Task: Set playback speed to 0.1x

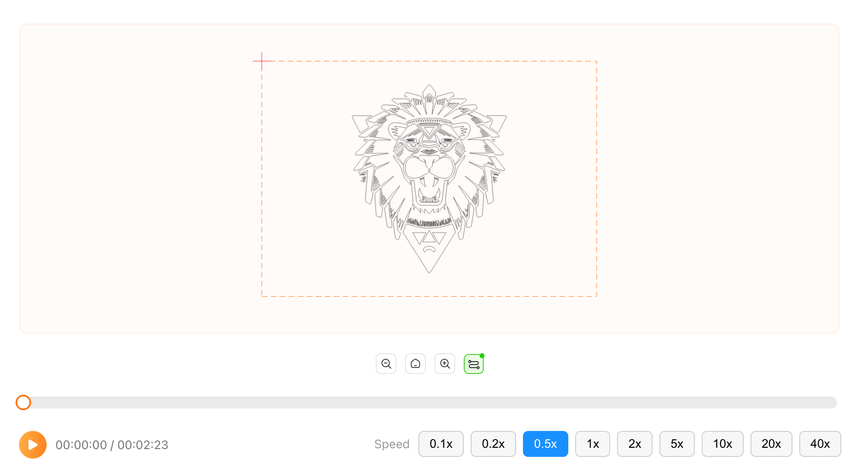Action: (x=441, y=444)
